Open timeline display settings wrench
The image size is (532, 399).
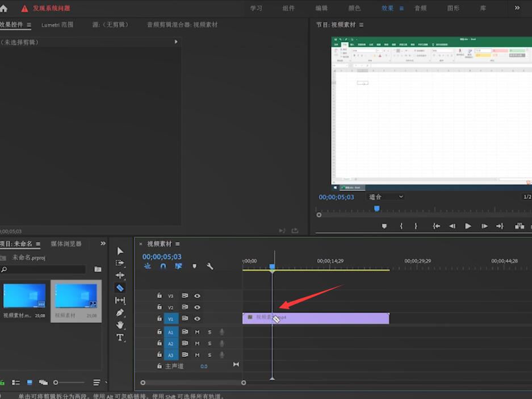coord(210,266)
